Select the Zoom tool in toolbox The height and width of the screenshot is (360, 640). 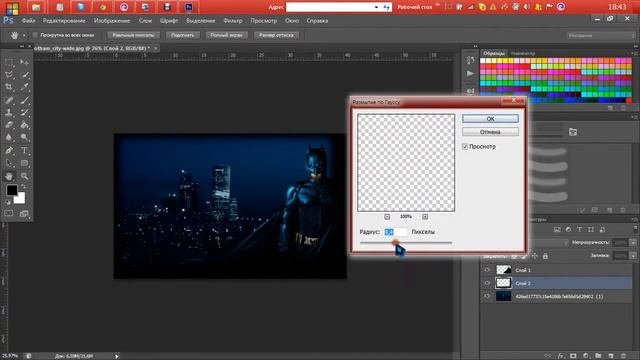(x=24, y=176)
